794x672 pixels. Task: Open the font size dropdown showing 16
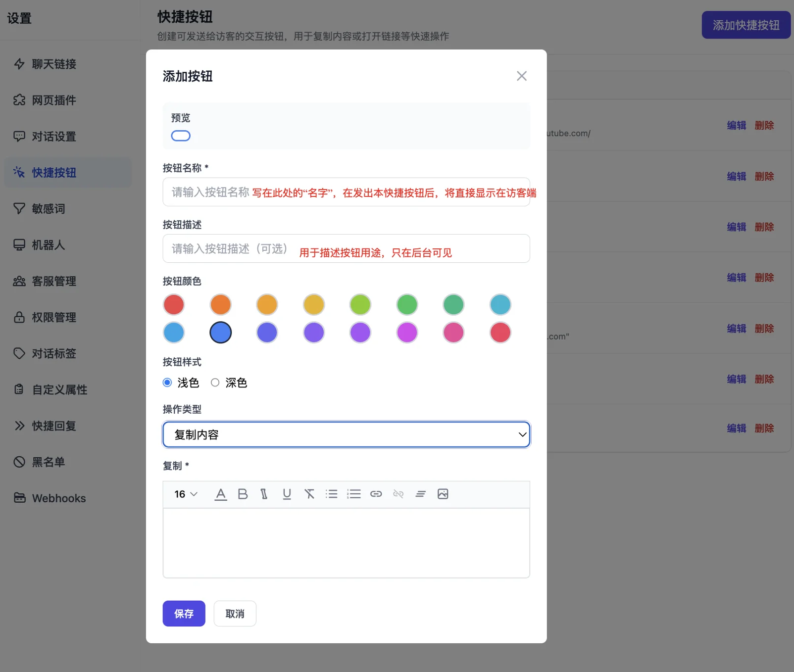click(x=184, y=494)
